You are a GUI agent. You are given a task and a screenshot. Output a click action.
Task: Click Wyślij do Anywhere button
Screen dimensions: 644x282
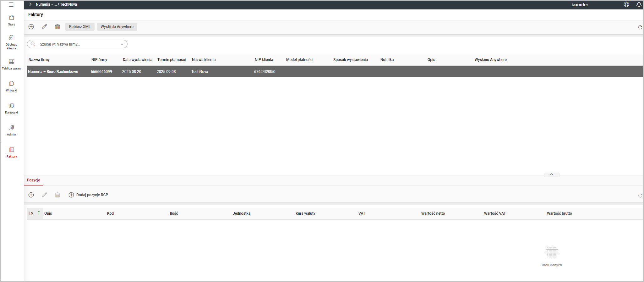(117, 27)
